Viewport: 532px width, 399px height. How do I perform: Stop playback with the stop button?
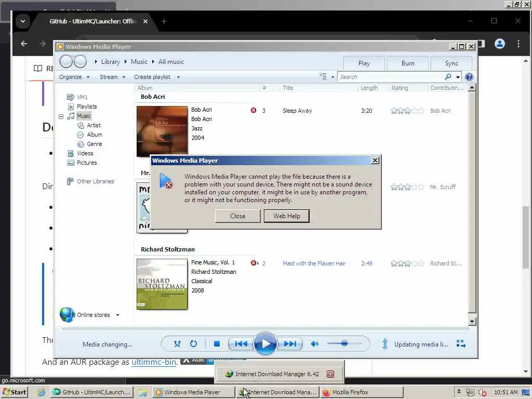[x=217, y=344]
